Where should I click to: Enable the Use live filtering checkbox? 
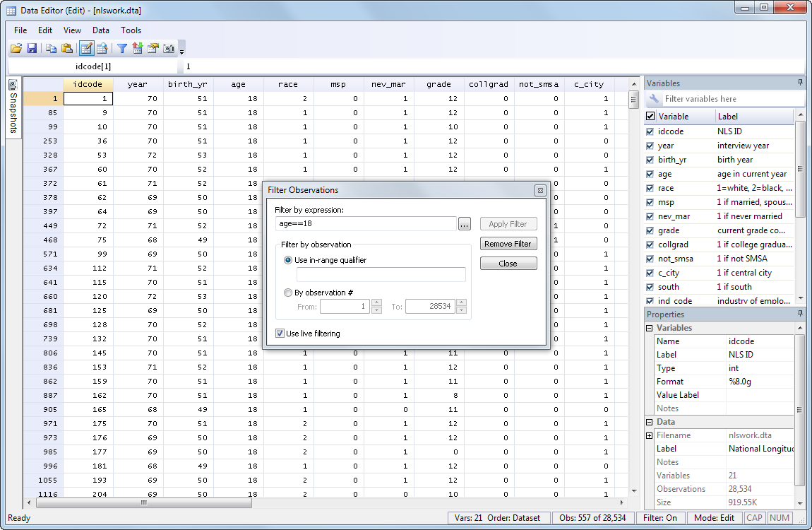point(279,332)
